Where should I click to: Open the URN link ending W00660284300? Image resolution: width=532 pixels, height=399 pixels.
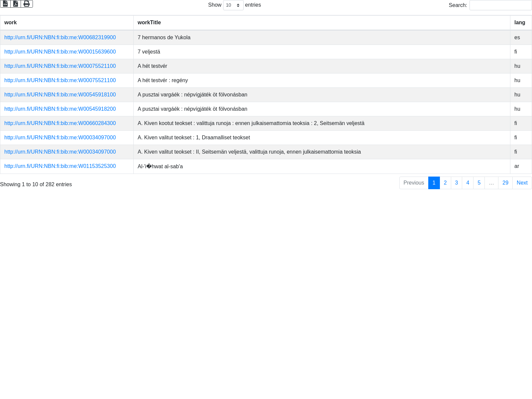pos(60,123)
